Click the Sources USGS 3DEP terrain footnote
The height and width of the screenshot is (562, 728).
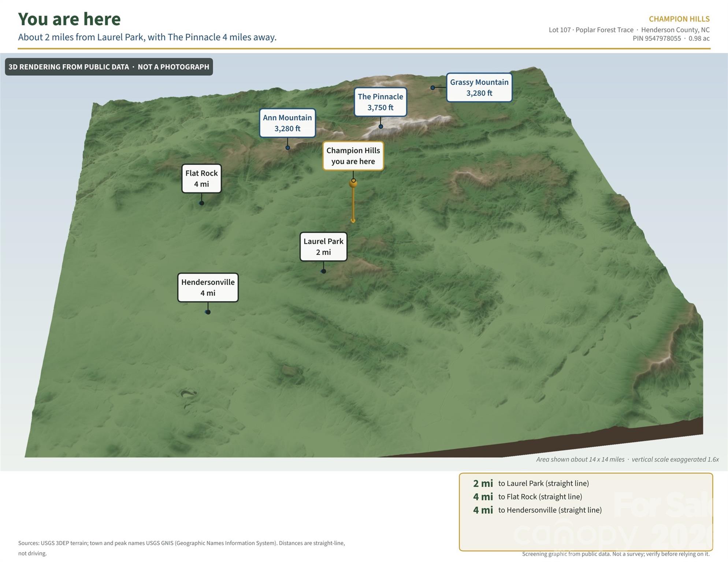click(182, 548)
